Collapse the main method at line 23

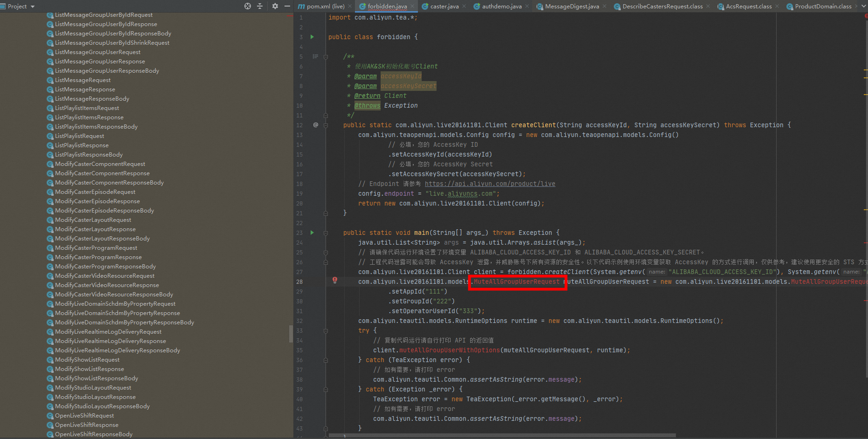click(x=326, y=233)
